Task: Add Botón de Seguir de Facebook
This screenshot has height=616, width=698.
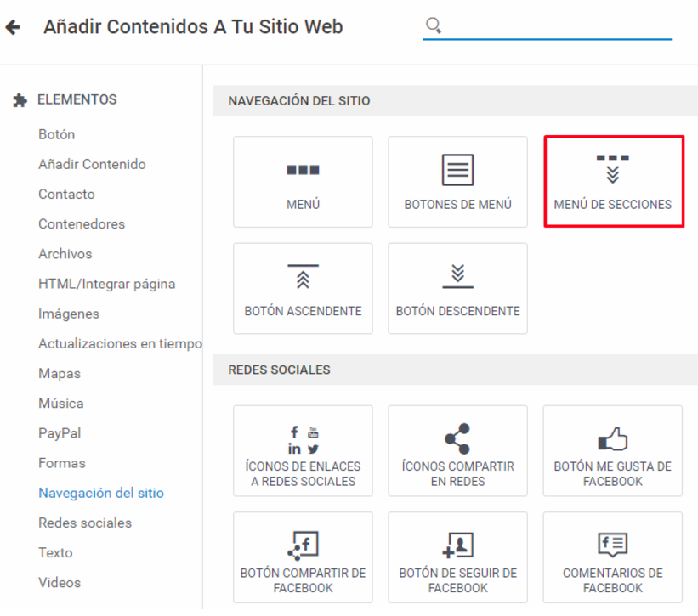Action: point(457,557)
